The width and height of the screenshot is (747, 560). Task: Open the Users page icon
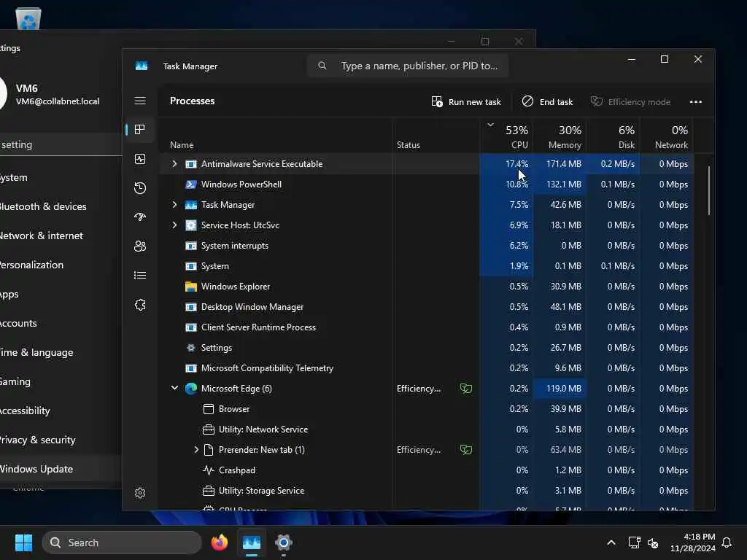tap(139, 246)
